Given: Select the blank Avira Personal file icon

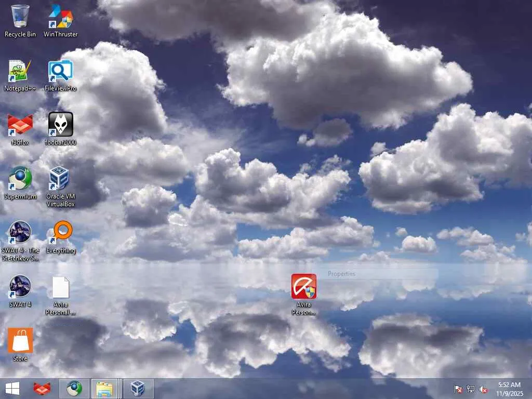Looking at the screenshot, I should (x=60, y=295).
